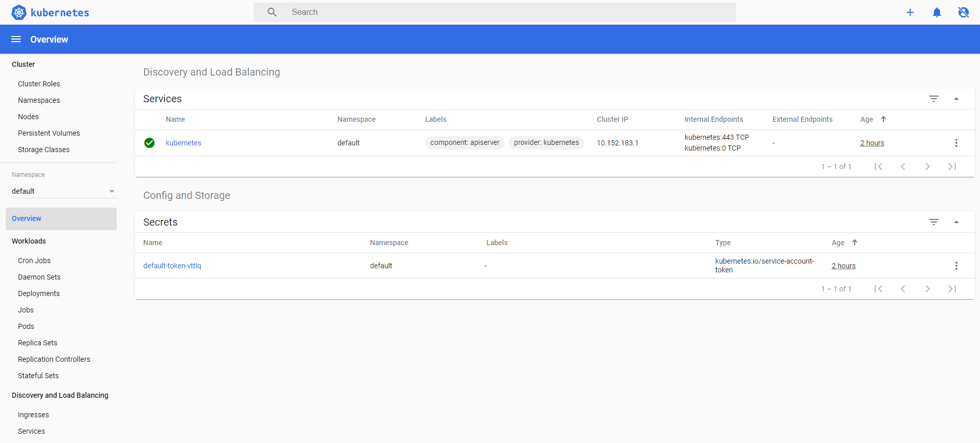Open Services filter icon
This screenshot has height=443, width=980.
[934, 99]
